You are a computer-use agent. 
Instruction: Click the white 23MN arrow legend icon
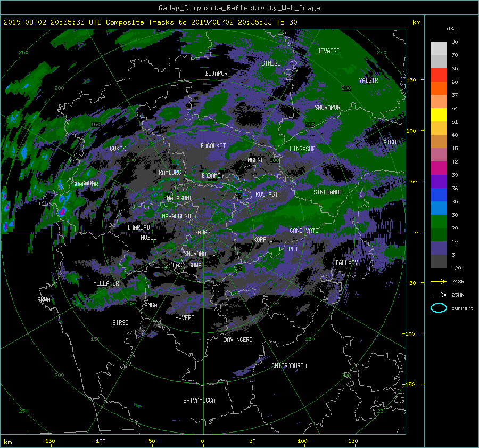(x=439, y=295)
